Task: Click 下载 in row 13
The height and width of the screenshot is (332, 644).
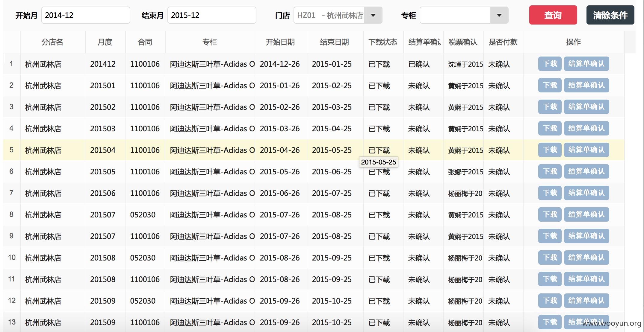Action: pyautogui.click(x=550, y=322)
